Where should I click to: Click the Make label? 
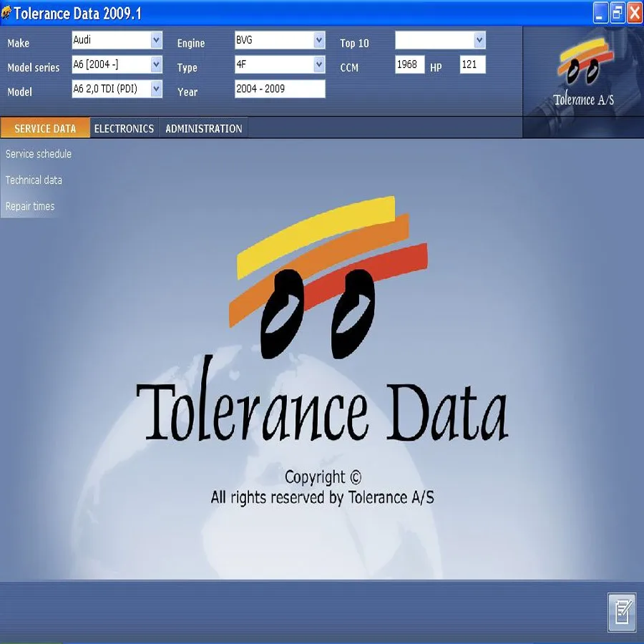19,43
